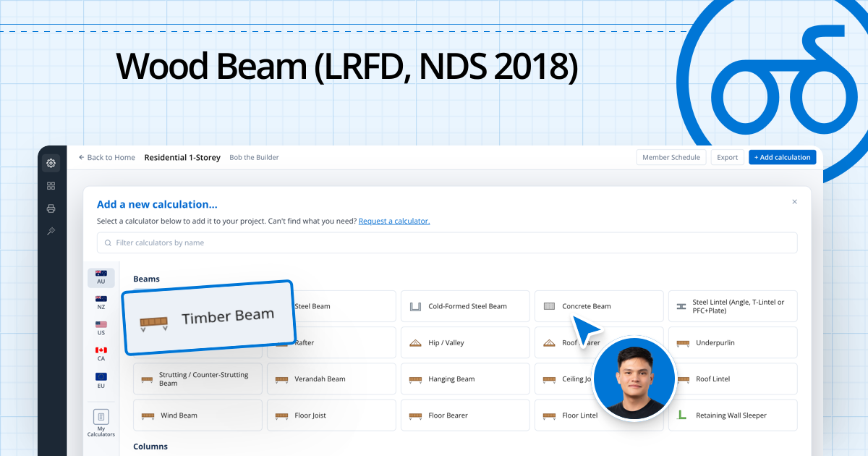The width and height of the screenshot is (868, 456).
Task: Choose the Steel Beam calculator
Action: click(x=331, y=306)
